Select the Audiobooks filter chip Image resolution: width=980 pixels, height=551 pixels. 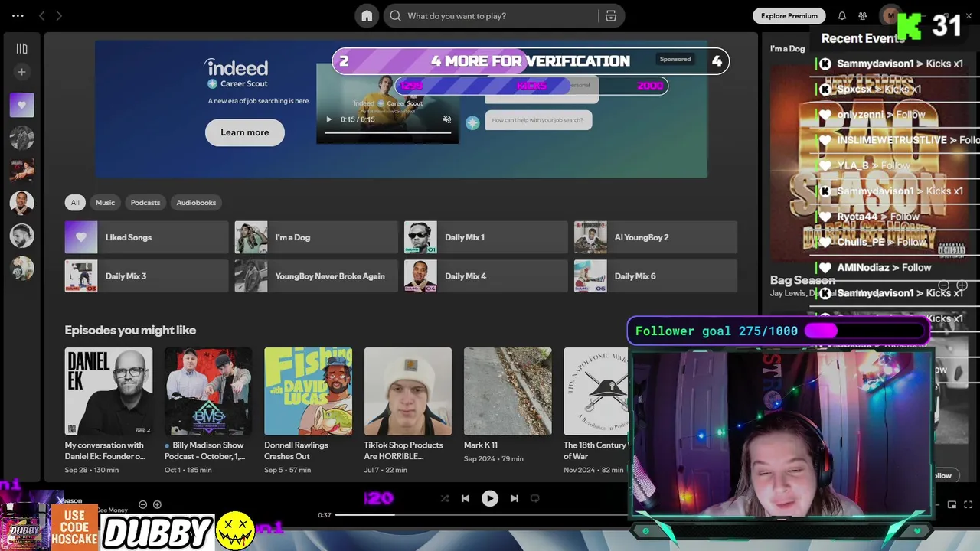point(196,203)
